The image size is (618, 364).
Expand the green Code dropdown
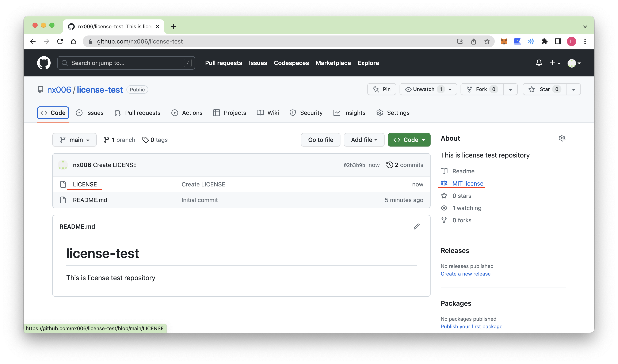click(x=409, y=140)
